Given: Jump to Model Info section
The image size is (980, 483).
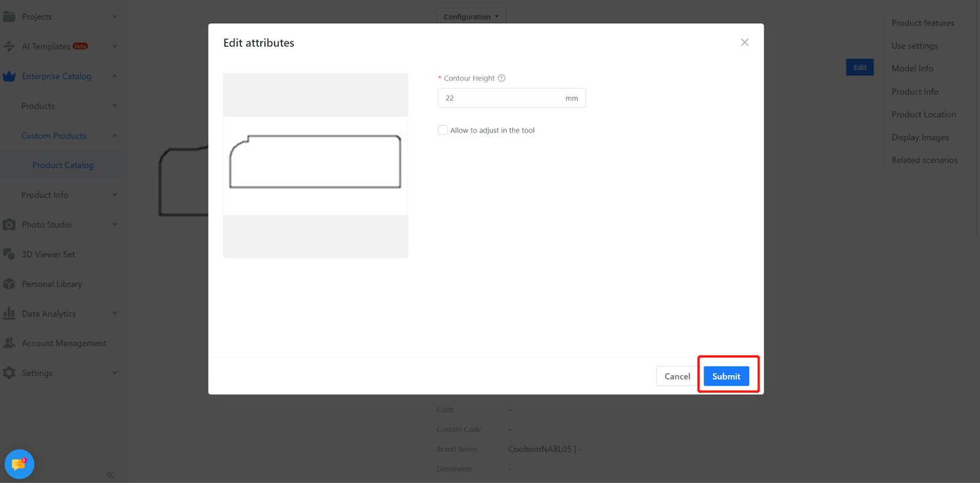Looking at the screenshot, I should [x=913, y=69].
